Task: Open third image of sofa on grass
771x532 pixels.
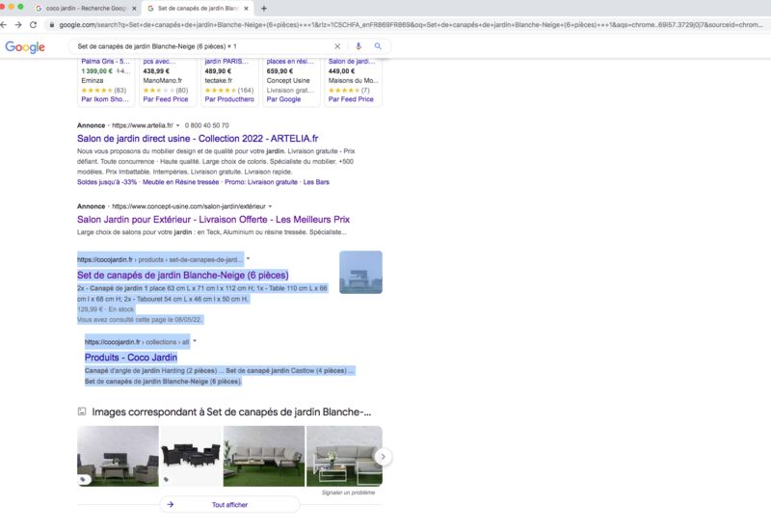Action: pos(263,456)
